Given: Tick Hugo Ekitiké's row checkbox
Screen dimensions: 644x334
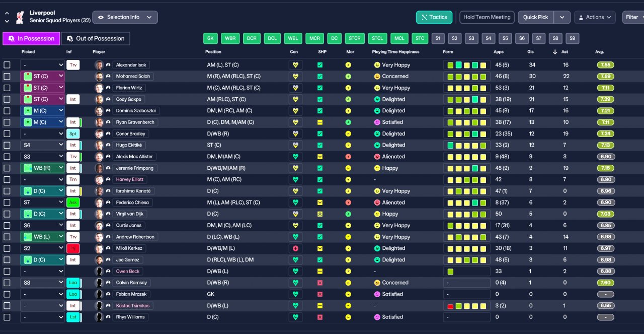Looking at the screenshot, I should pyautogui.click(x=7, y=145).
